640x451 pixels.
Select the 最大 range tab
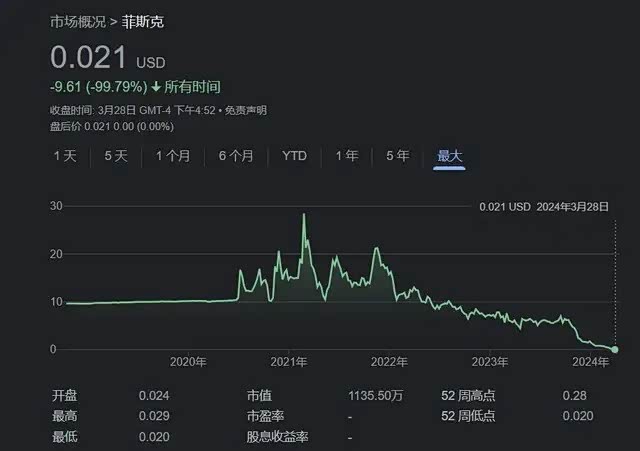tap(449, 156)
